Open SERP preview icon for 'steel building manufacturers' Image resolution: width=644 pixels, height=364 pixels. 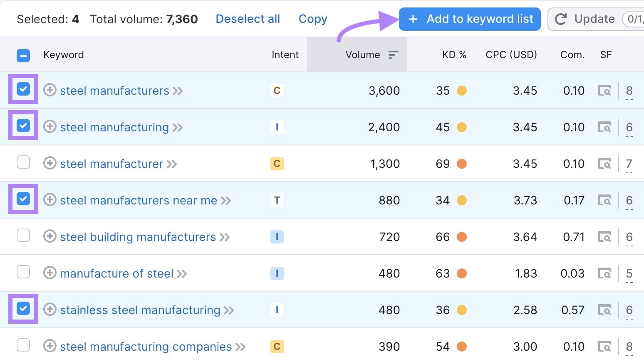pyautogui.click(x=604, y=237)
